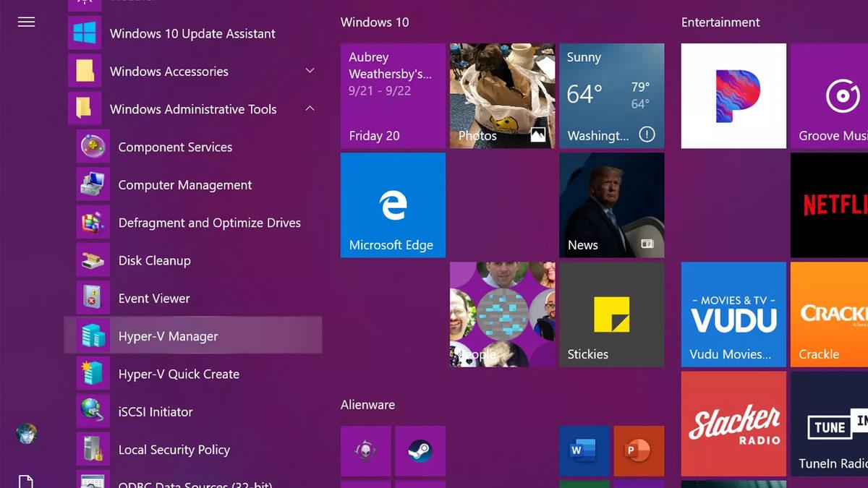Launch Microsoft Edge from its tile

tap(393, 205)
